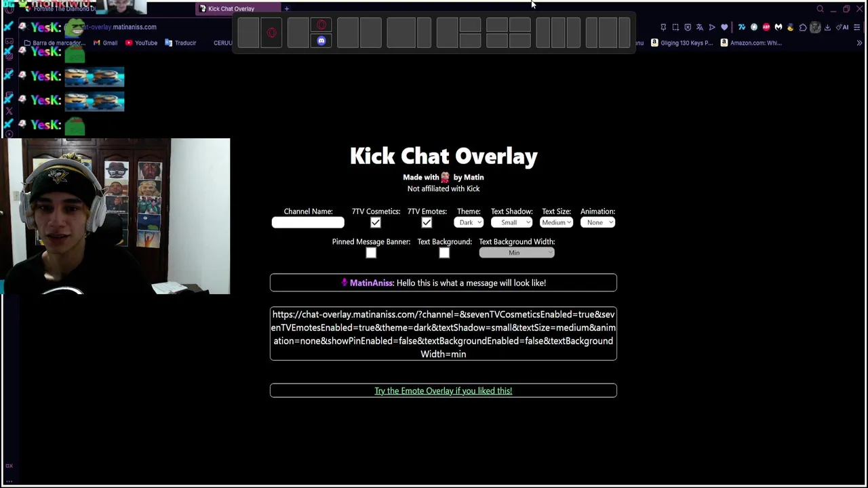Open the YouTube bookmark
Viewport: 868px width, 488px height.
pos(142,43)
